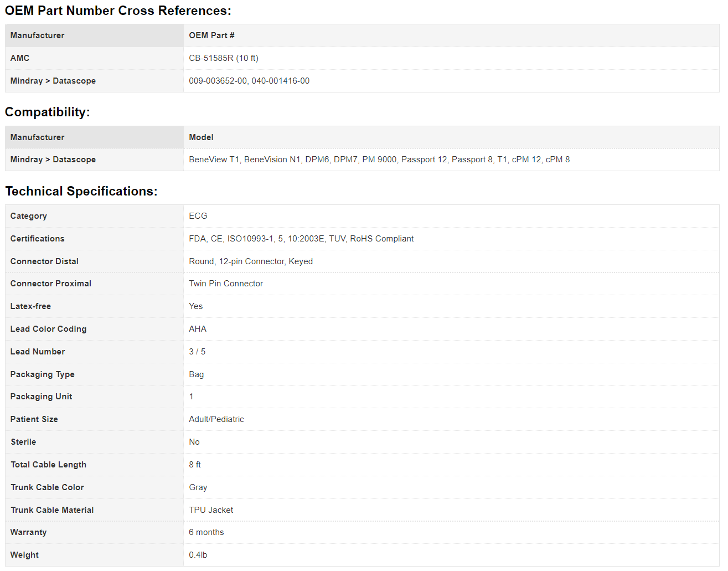Screen dimensions: 728x571
Task: Click the 'Bag' packaging value
Action: click(197, 374)
